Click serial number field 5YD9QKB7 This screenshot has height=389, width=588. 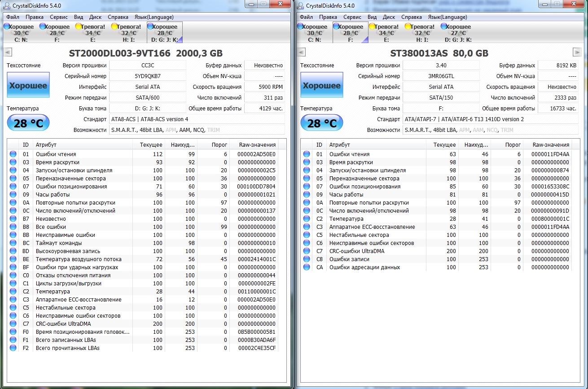(x=148, y=76)
